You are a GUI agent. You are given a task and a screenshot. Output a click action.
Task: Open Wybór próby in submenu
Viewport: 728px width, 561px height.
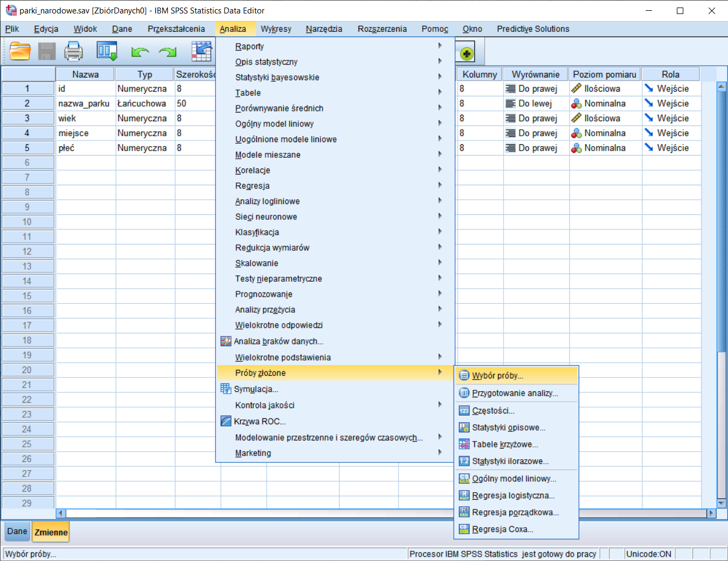516,376
